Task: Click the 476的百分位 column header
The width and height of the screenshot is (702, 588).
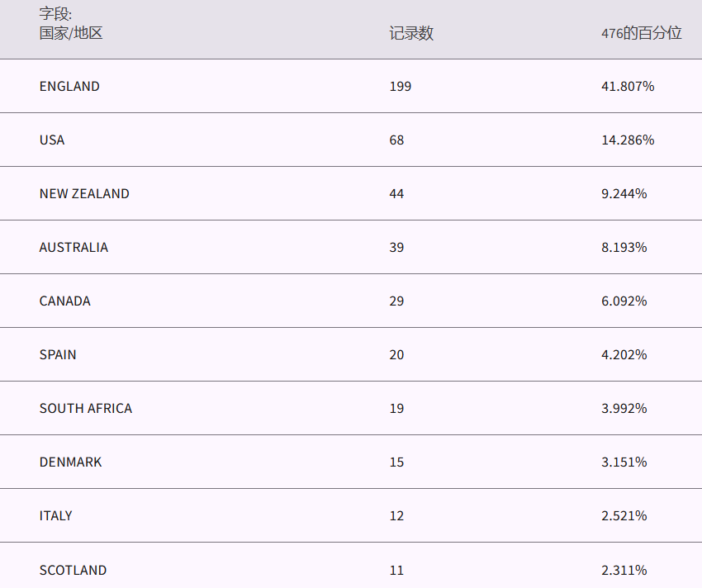Action: 641,34
